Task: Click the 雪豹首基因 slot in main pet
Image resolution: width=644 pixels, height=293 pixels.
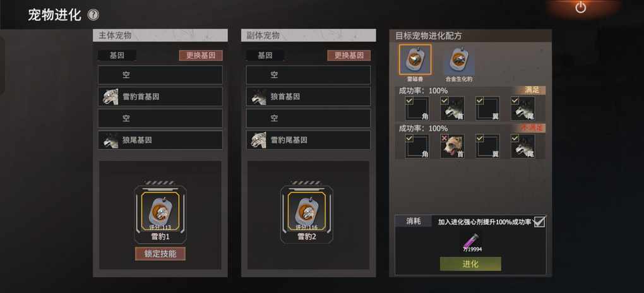Action: tap(160, 97)
